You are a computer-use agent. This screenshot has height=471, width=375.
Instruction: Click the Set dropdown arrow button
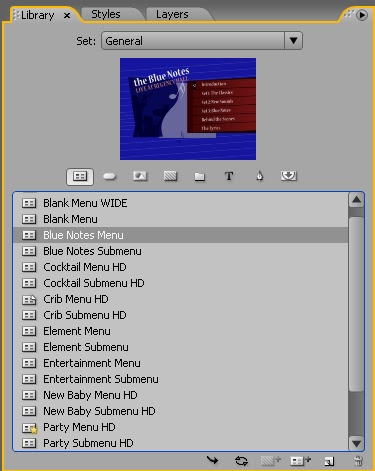[x=293, y=41]
